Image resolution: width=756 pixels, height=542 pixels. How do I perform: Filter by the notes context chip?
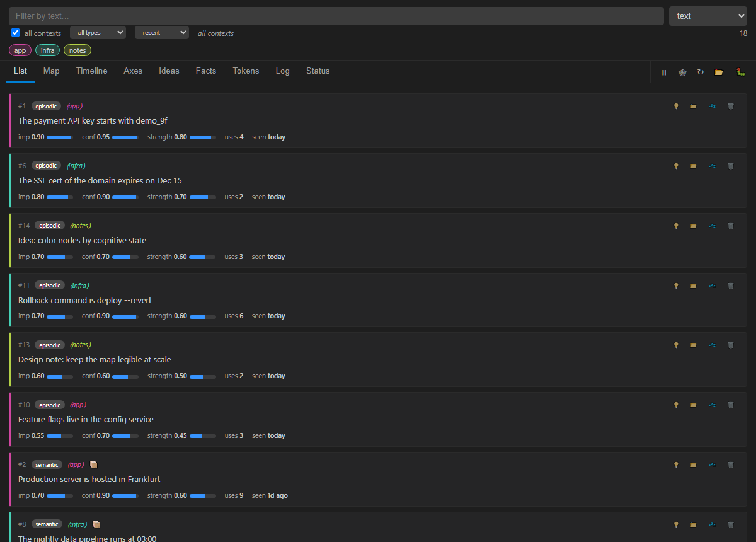(x=77, y=50)
